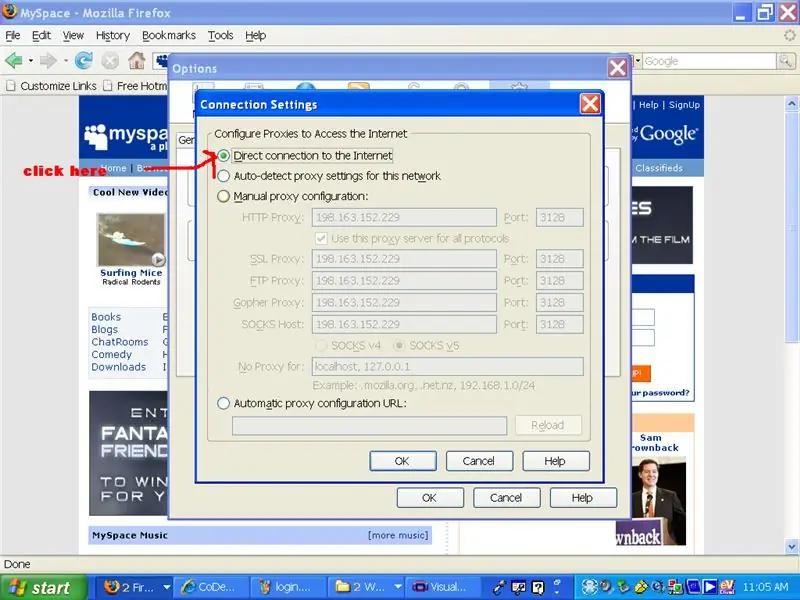Click the Windows start button

pos(44,588)
